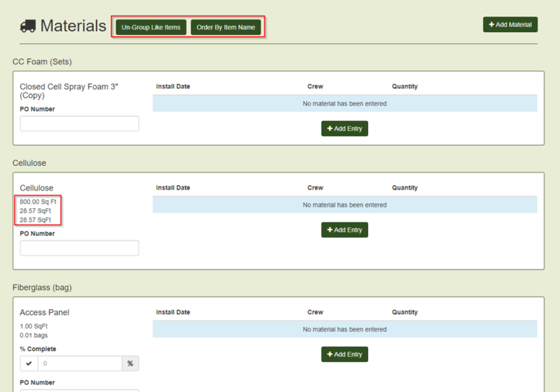The height and width of the screenshot is (392, 560).
Task: Click the Add Material button
Action: tap(510, 25)
